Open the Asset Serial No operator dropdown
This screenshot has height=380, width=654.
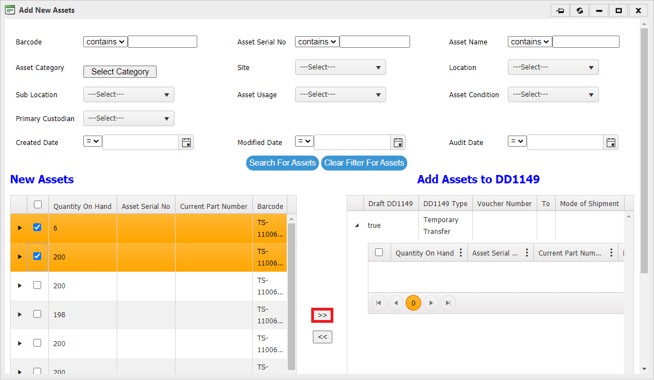[317, 42]
